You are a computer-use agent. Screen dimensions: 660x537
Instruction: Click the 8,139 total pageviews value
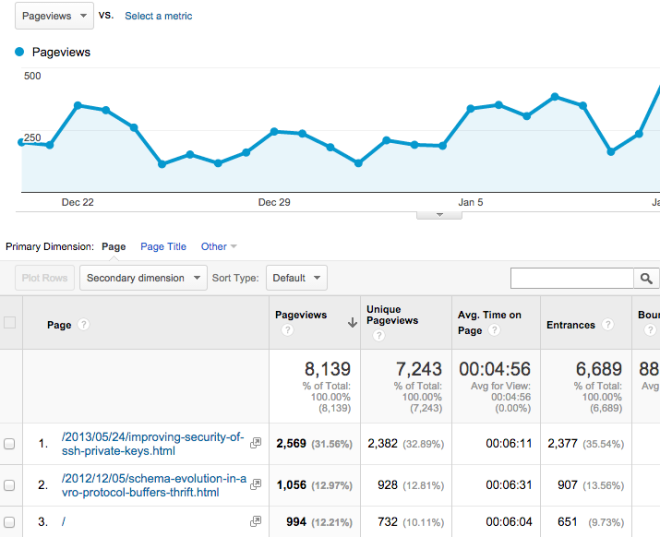tap(327, 369)
